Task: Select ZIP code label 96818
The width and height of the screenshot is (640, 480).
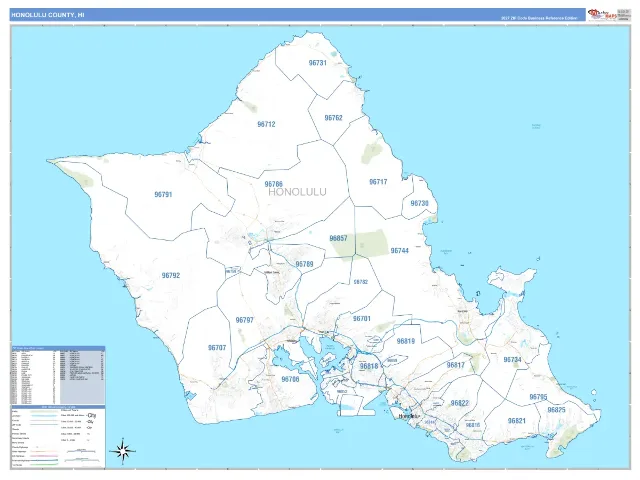Action: point(369,366)
